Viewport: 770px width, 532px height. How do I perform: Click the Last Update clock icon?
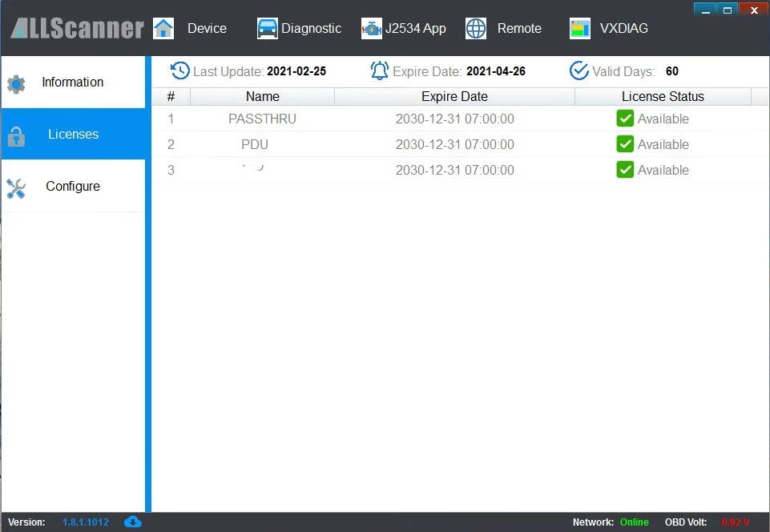(179, 71)
